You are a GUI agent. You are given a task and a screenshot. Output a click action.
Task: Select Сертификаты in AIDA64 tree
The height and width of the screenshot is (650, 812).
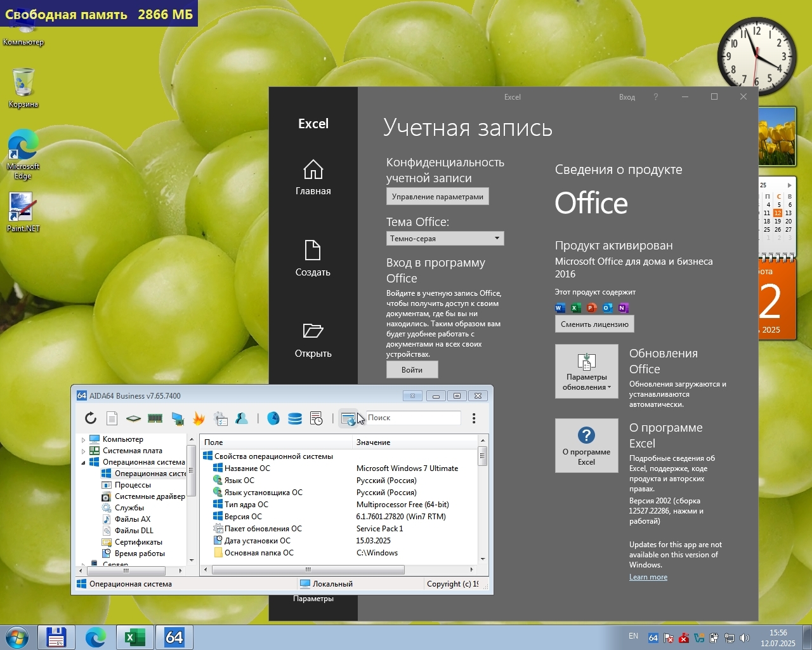tap(138, 542)
